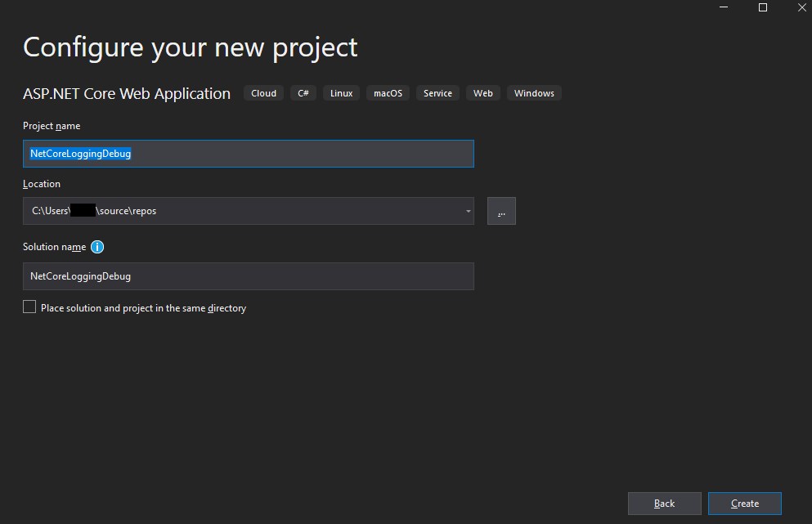This screenshot has width=812, height=524.
Task: Click the Solution name info icon
Action: click(x=97, y=247)
